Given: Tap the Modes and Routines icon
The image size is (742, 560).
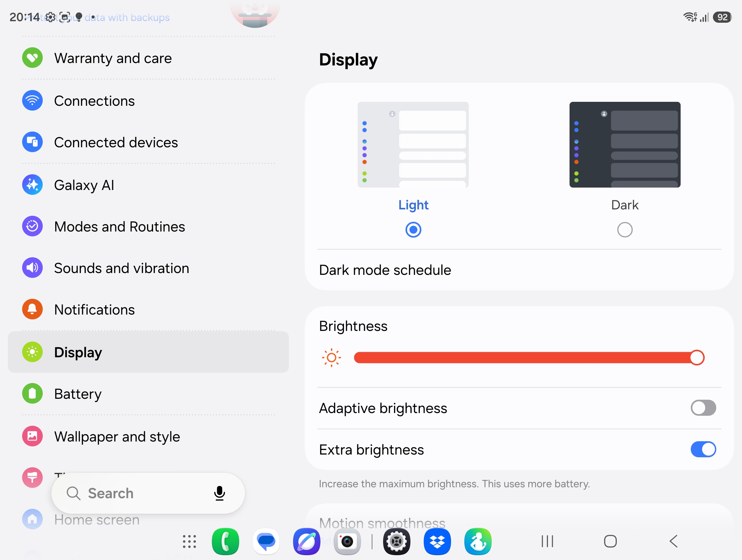Looking at the screenshot, I should point(32,226).
